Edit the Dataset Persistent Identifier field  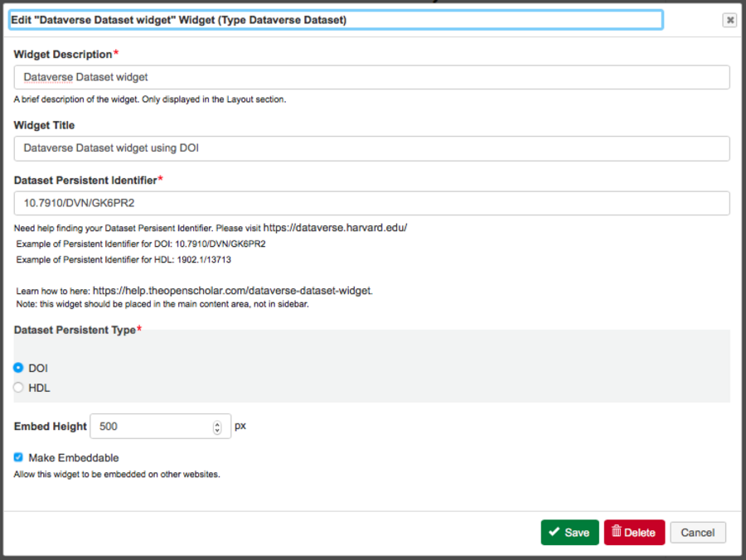click(x=371, y=203)
